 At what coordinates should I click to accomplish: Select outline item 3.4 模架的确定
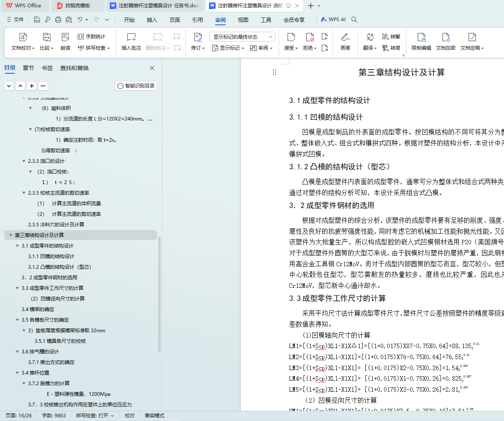click(38, 309)
